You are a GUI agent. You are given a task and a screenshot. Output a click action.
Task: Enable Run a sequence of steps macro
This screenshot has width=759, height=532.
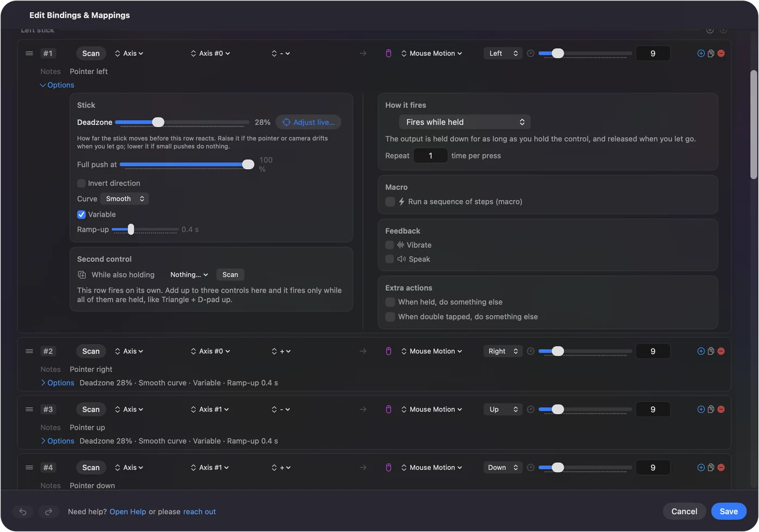pos(390,201)
